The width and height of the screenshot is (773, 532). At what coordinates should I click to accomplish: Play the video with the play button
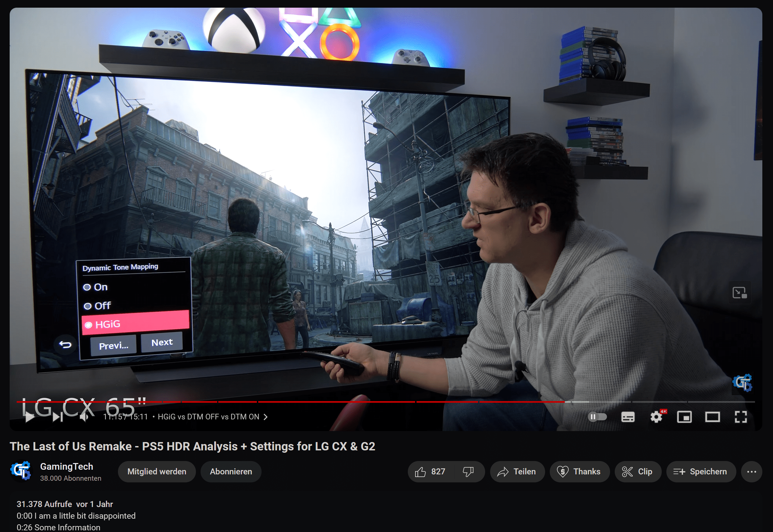(x=30, y=417)
